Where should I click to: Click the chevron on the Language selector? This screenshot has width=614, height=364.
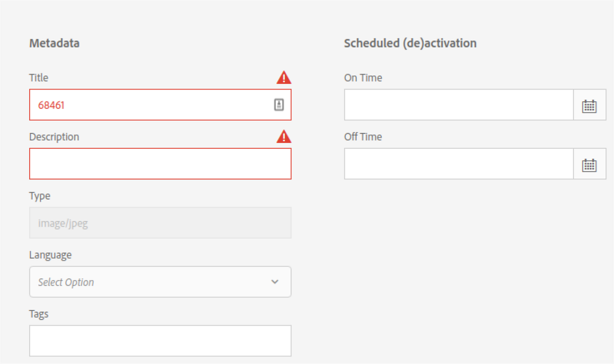point(275,282)
